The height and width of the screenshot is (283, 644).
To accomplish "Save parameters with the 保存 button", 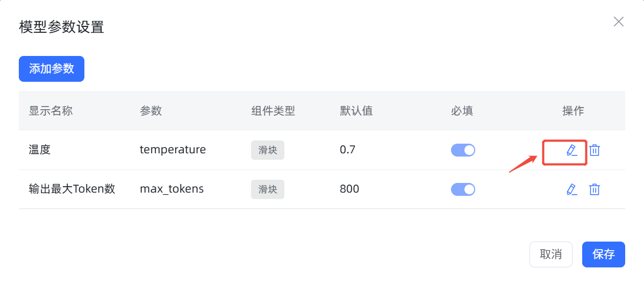I will click(x=603, y=254).
